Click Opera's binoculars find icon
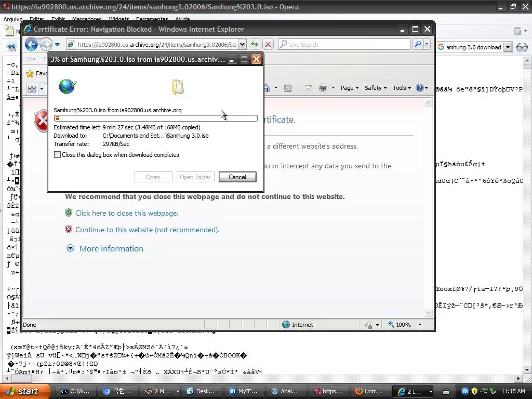This screenshot has height=399, width=532. [x=522, y=47]
